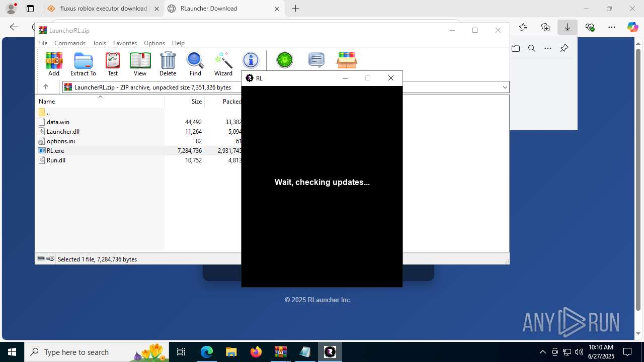Sort file list by Name column

pos(100,101)
